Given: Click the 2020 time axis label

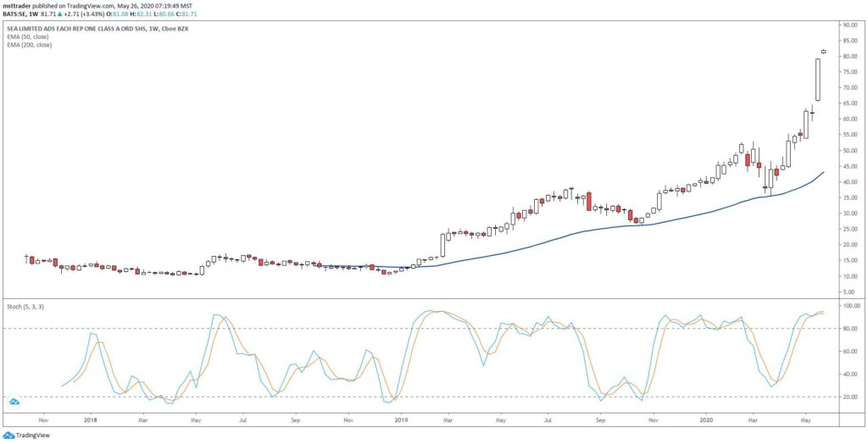Looking at the screenshot, I should click(x=706, y=419).
